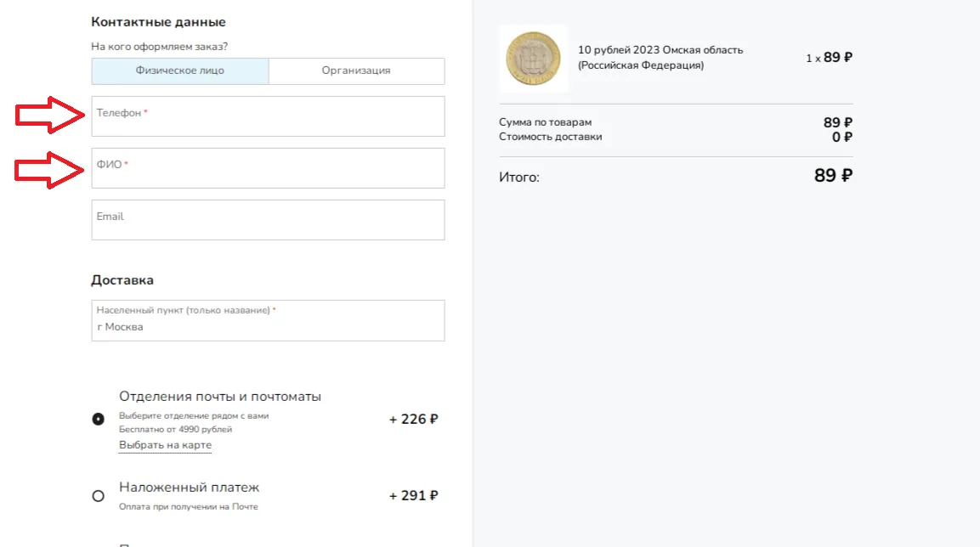Screen dimensions: 980x547
Task: Choose Наложенный платеж radio option
Action: [x=98, y=496]
